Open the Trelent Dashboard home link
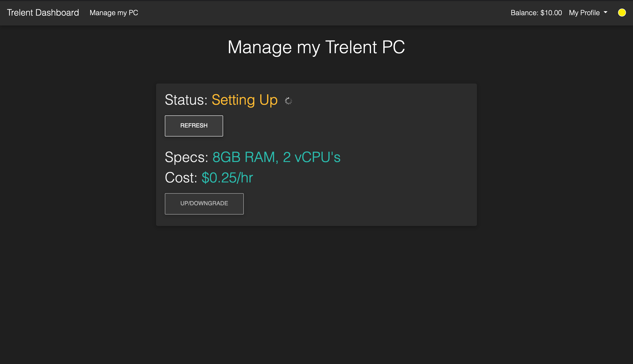Image resolution: width=633 pixels, height=364 pixels. click(43, 13)
